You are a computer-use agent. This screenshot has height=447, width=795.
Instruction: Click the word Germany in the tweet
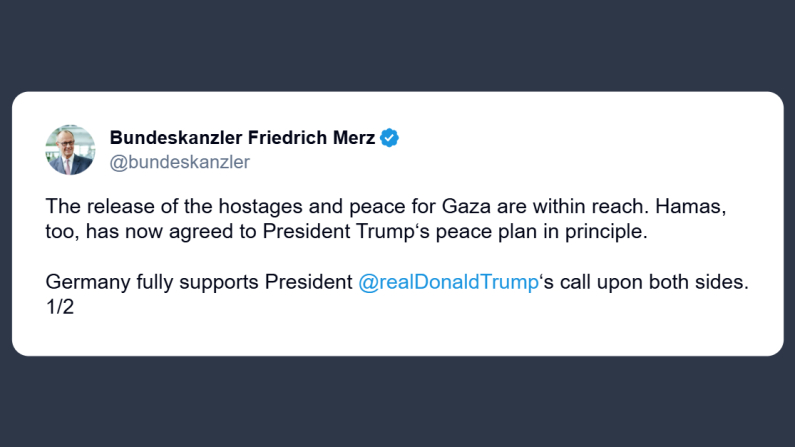pos(87,282)
